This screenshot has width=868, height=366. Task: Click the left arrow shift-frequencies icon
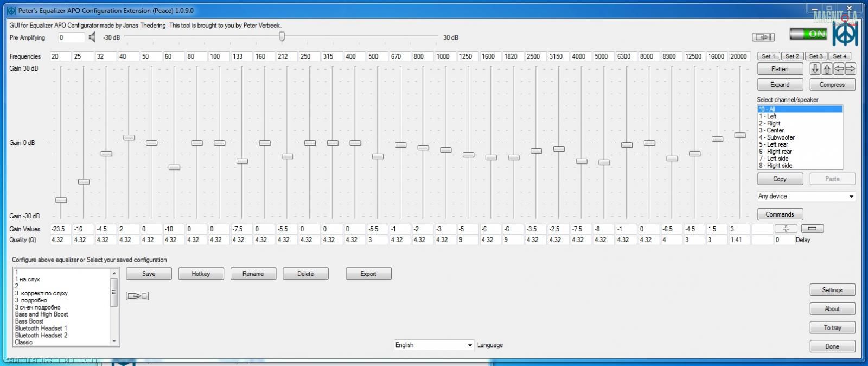(x=839, y=69)
